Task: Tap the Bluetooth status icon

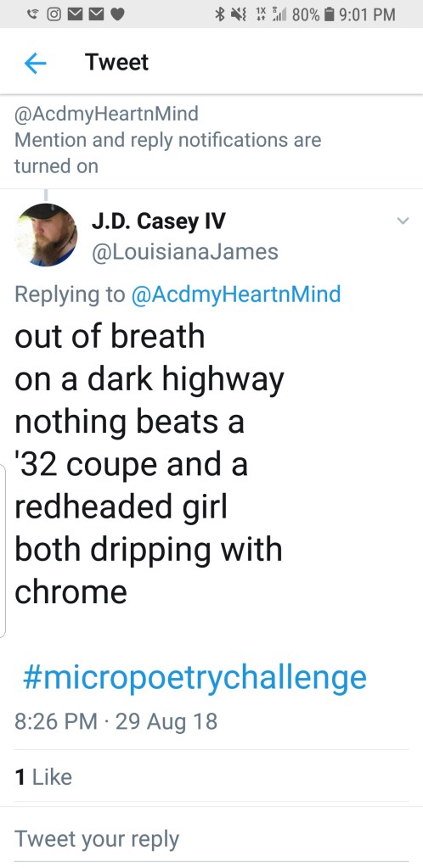Action: (x=219, y=14)
